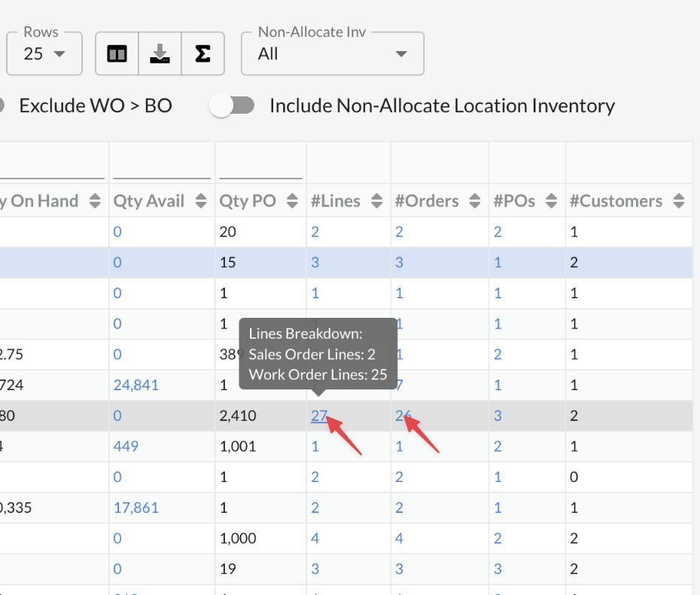Click the Qty Avail filter field
The height and width of the screenshot is (595, 700).
[x=162, y=167]
